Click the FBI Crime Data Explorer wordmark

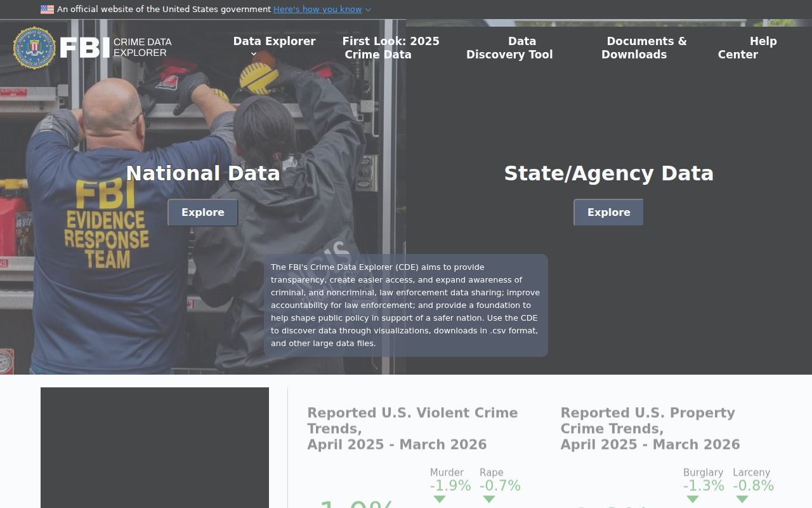coord(115,48)
